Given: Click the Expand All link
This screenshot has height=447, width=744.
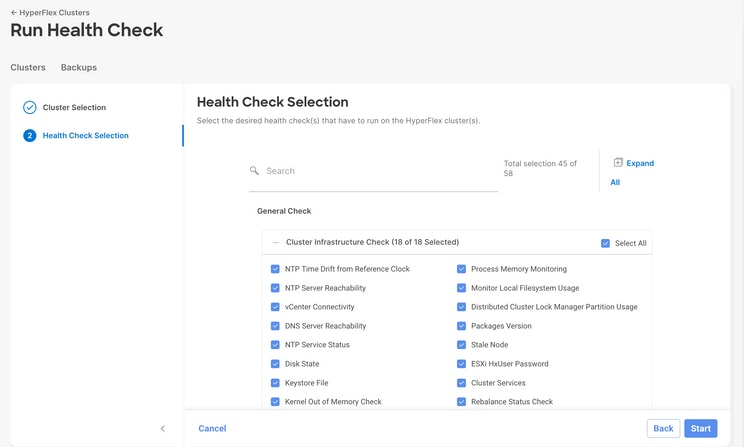Looking at the screenshot, I should 633,172.
